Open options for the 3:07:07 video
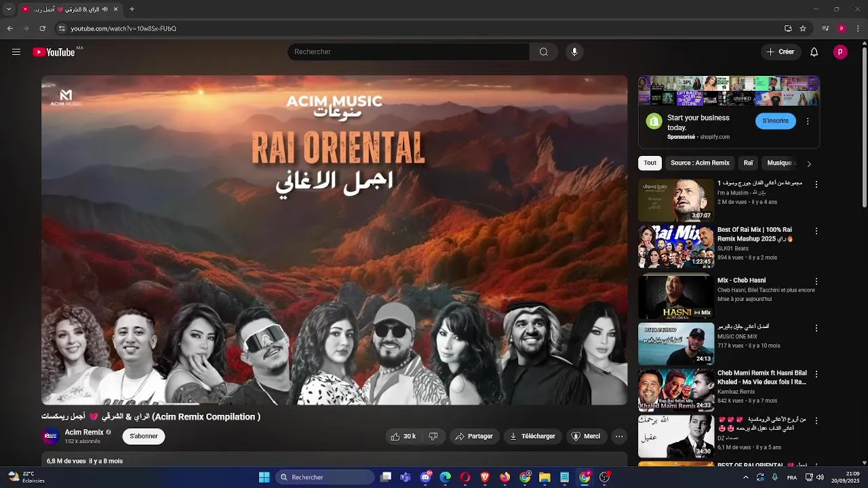 click(x=816, y=184)
